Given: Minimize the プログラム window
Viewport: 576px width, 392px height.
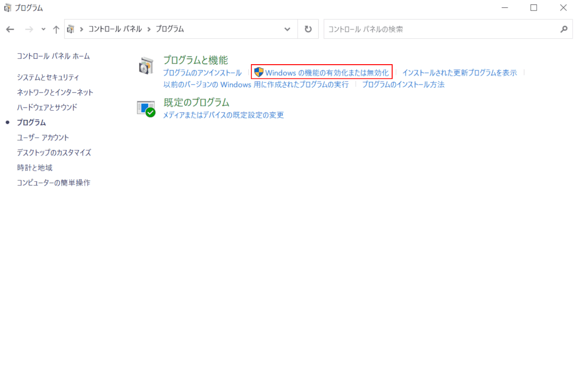Looking at the screenshot, I should 505,8.
